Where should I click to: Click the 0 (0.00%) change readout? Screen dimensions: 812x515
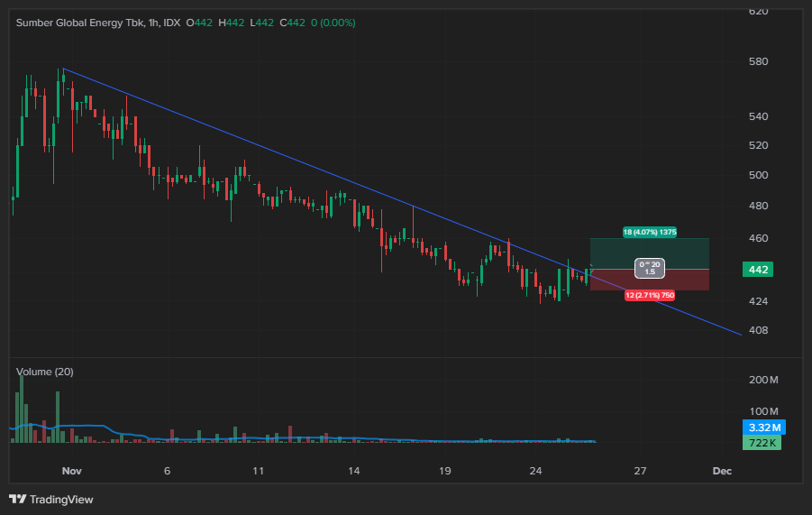tap(333, 23)
